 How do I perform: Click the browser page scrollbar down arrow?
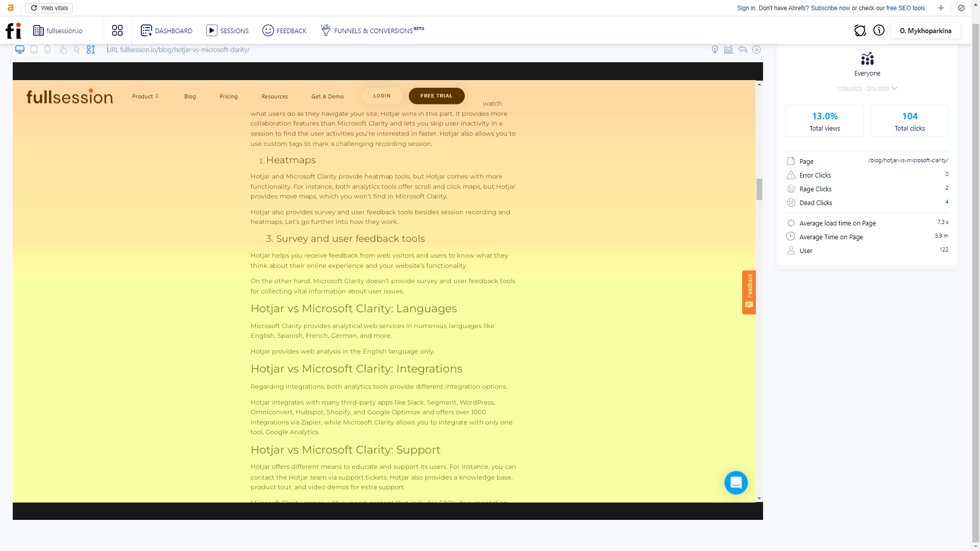tap(975, 546)
